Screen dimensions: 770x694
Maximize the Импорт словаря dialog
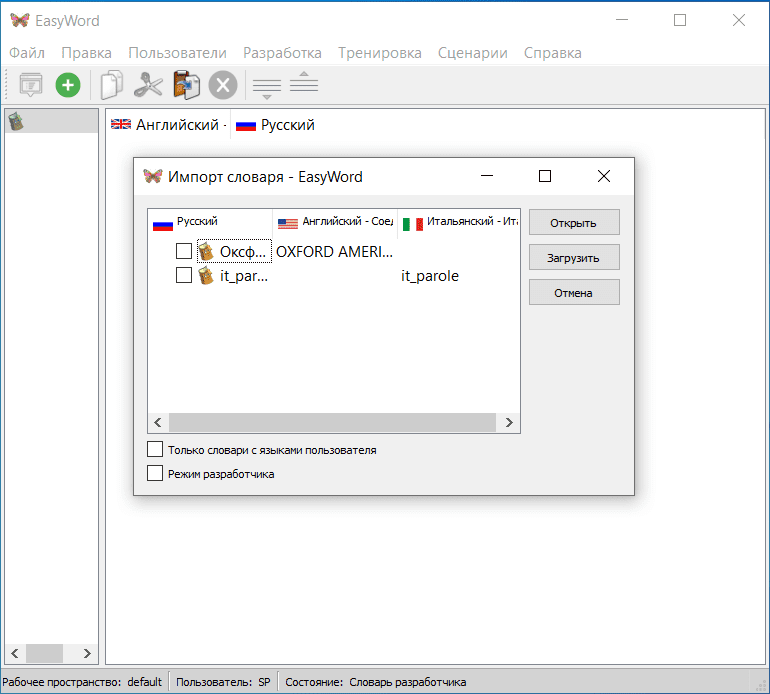(545, 176)
